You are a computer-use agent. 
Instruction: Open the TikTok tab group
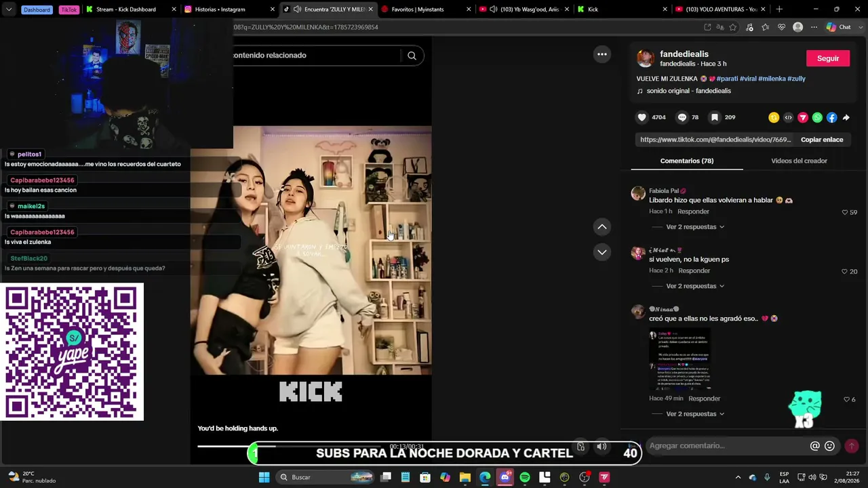click(69, 10)
